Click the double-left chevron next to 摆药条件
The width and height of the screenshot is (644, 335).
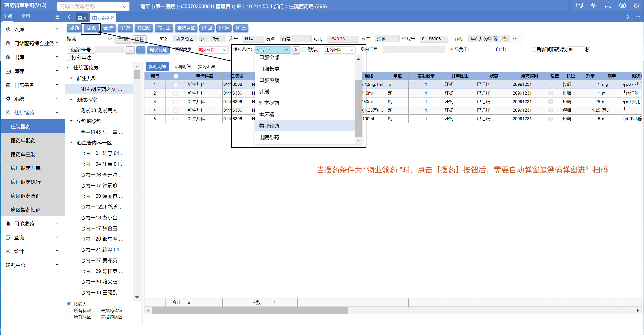(x=296, y=50)
